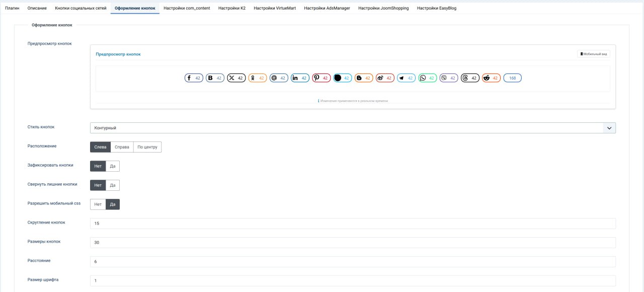Enable Зафиксировать кнопки by choosing Да
Image resolution: width=644 pixels, height=292 pixels.
click(x=113, y=166)
